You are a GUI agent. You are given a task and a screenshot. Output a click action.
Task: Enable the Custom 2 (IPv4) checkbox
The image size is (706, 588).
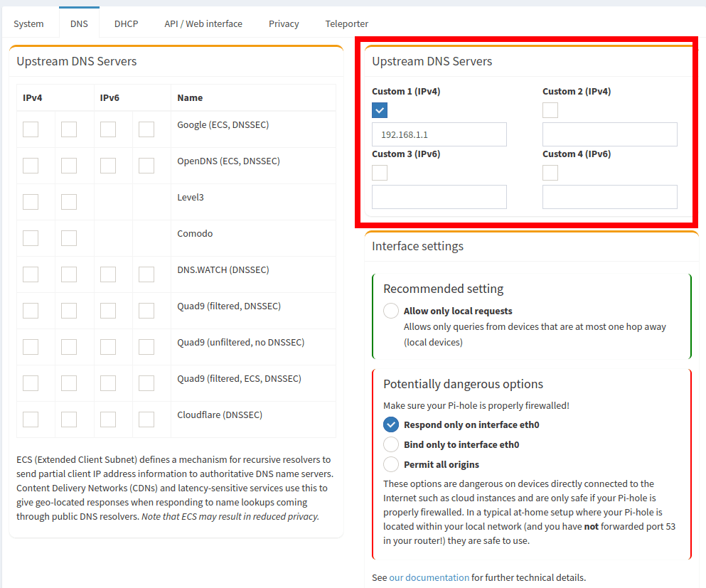click(x=550, y=110)
